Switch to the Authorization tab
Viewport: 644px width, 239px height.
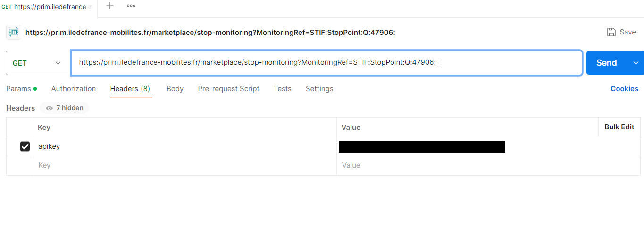coord(74,89)
